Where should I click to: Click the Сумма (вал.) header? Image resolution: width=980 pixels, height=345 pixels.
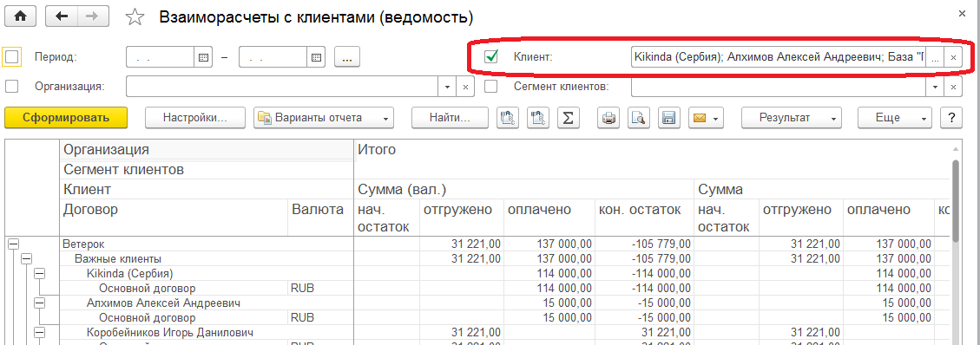[523, 189]
